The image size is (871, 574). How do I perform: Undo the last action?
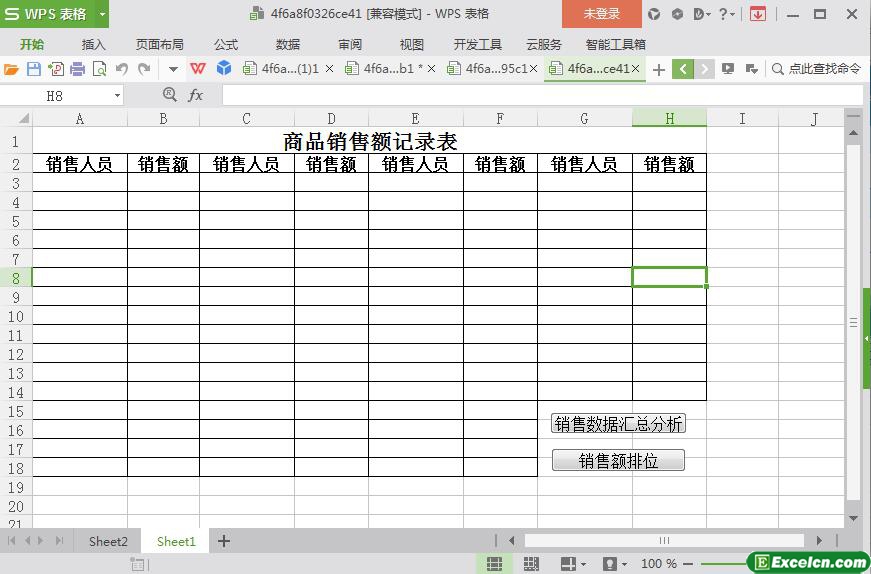[122, 69]
